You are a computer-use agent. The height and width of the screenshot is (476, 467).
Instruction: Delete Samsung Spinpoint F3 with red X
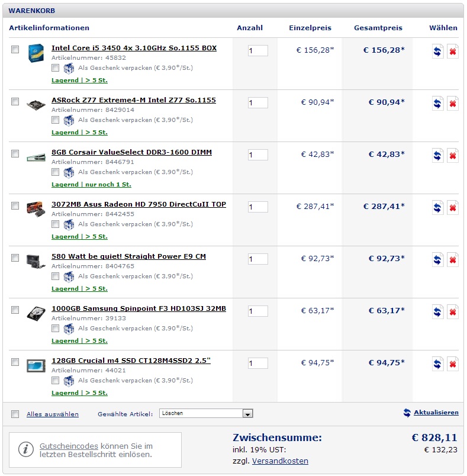point(452,312)
